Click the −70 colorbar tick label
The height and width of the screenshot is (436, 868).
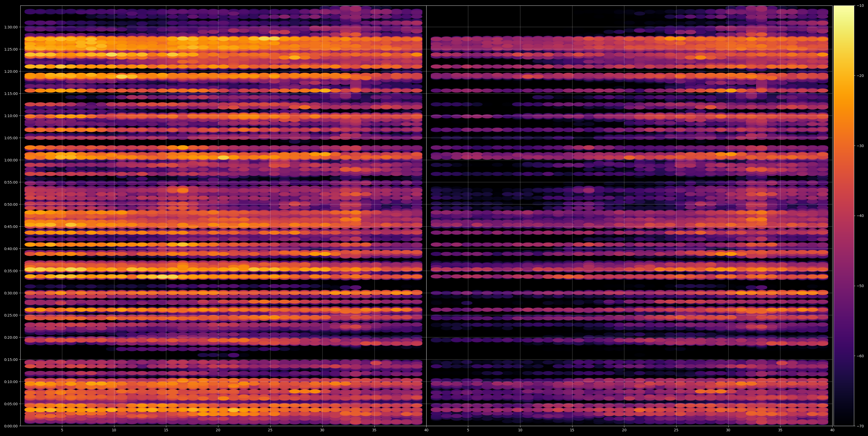pos(860,426)
